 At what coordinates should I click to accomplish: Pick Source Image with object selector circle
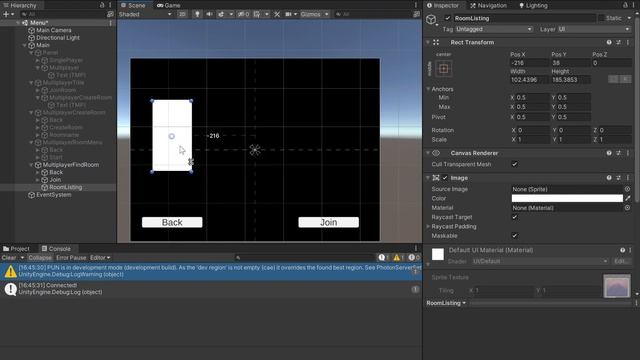click(x=627, y=189)
